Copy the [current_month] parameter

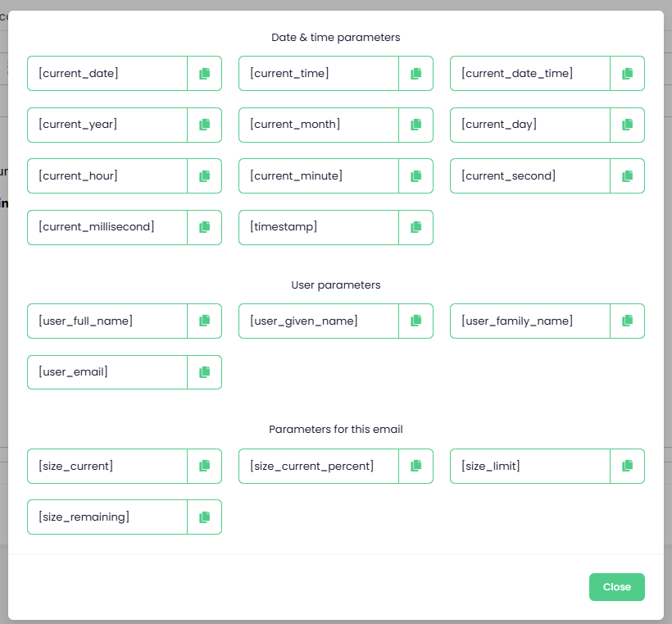pyautogui.click(x=415, y=125)
